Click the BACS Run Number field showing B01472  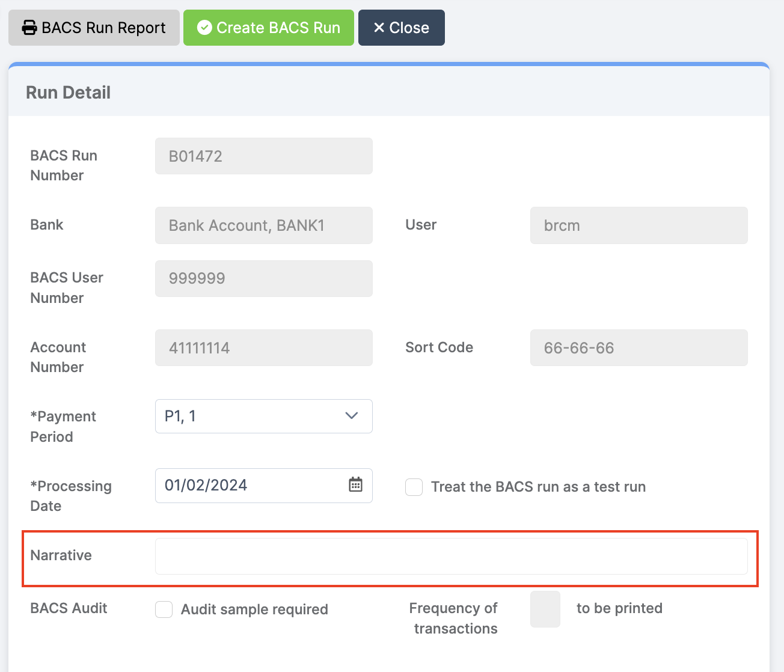[263, 156]
